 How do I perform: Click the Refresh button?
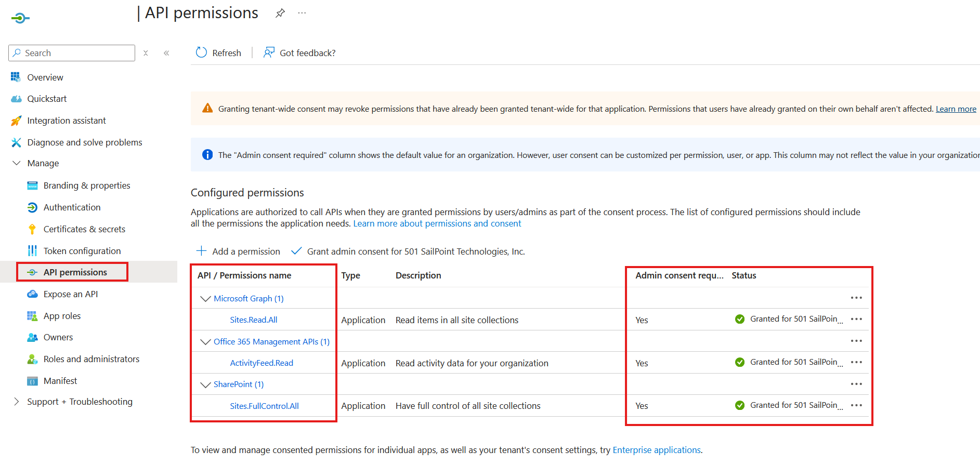(219, 53)
